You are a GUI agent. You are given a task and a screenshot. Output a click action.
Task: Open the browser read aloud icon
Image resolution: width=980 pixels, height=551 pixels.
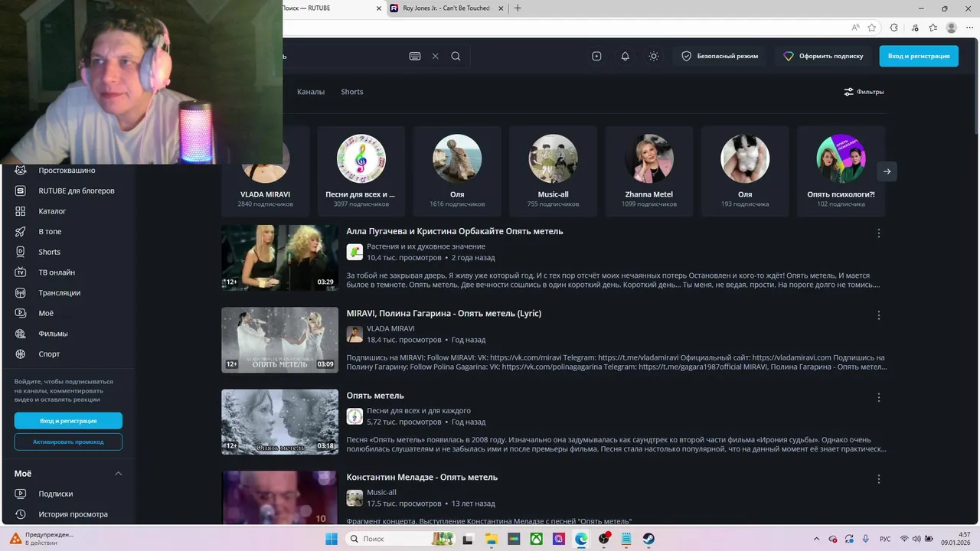(855, 28)
